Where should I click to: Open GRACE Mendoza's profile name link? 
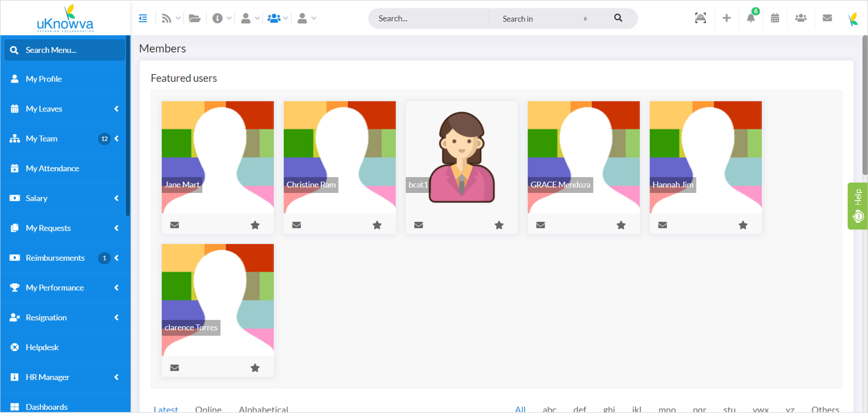(x=560, y=185)
